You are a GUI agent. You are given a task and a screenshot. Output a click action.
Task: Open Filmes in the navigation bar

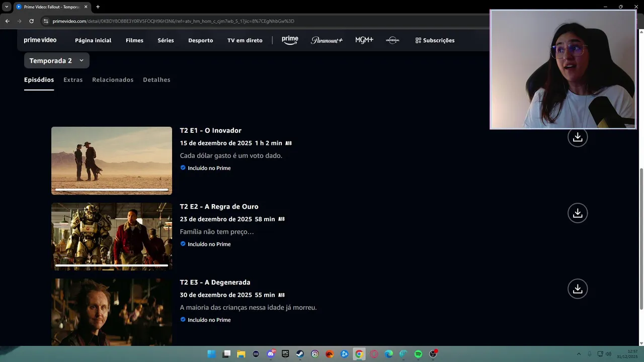point(134,40)
